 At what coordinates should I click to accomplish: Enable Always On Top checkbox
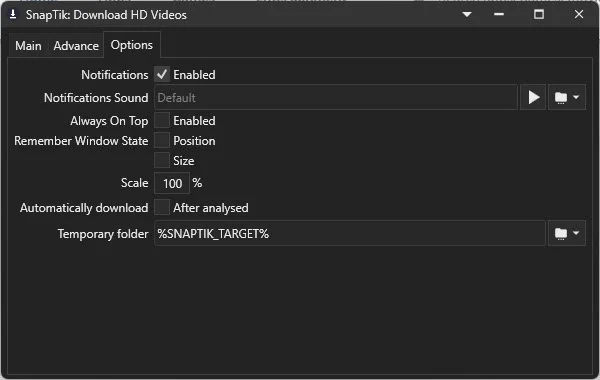click(x=162, y=121)
